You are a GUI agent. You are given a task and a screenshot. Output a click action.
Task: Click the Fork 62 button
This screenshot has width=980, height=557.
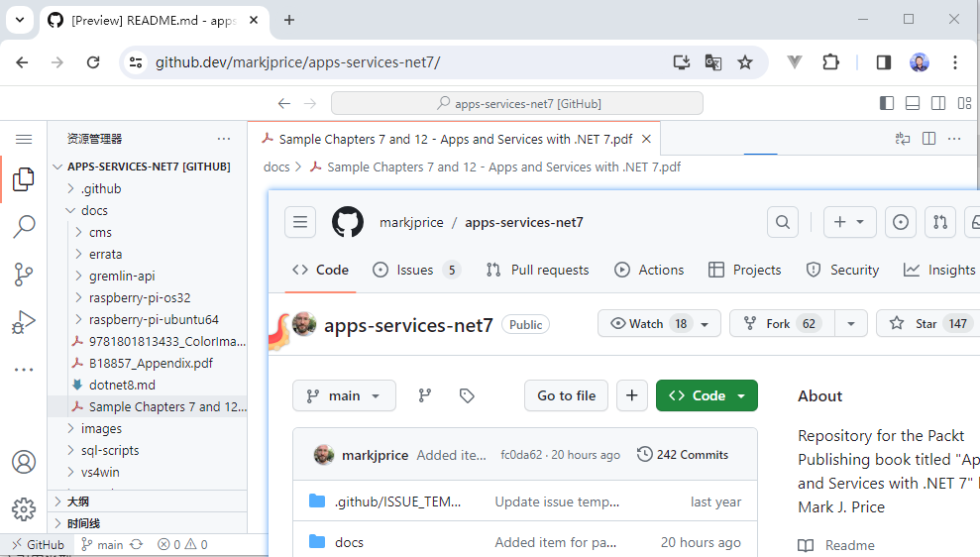click(x=782, y=324)
